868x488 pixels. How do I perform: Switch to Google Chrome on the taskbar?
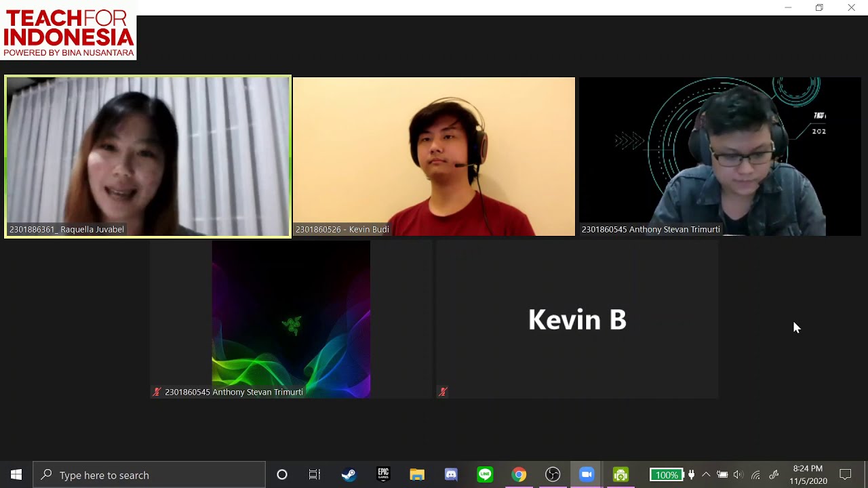pyautogui.click(x=519, y=475)
